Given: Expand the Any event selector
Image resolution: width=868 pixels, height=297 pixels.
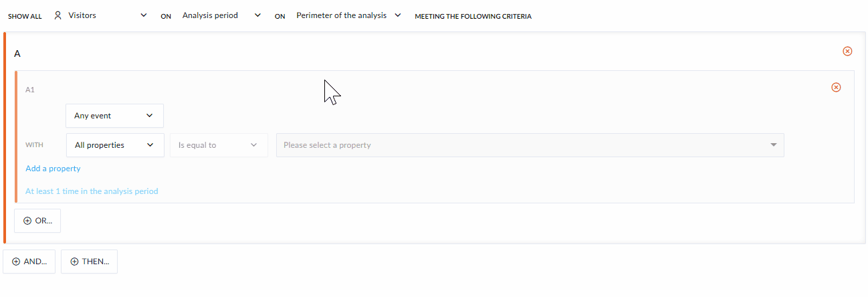Looking at the screenshot, I should [115, 116].
